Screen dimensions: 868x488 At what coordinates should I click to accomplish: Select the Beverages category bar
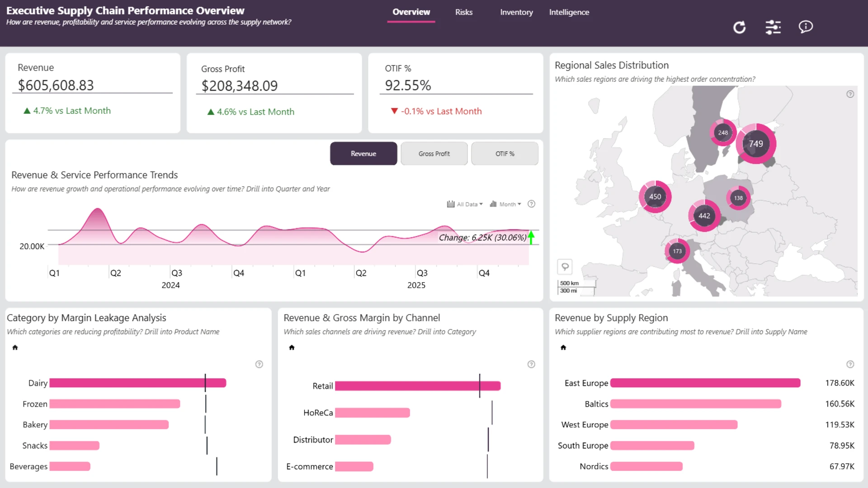[x=70, y=466]
